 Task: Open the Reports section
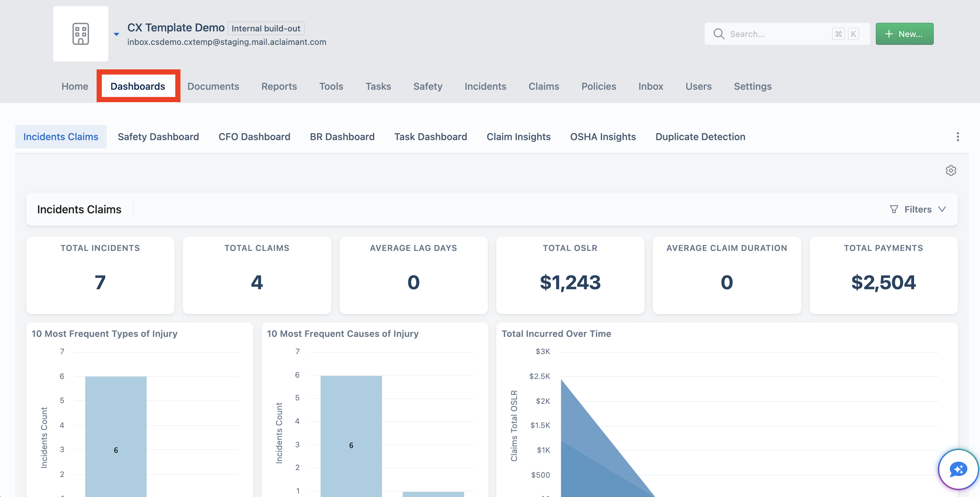pos(279,86)
